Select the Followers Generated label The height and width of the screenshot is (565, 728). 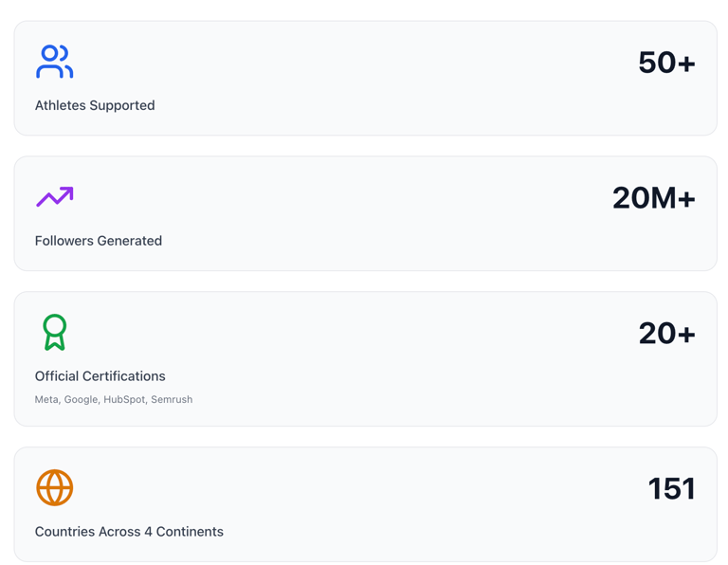pyautogui.click(x=99, y=241)
